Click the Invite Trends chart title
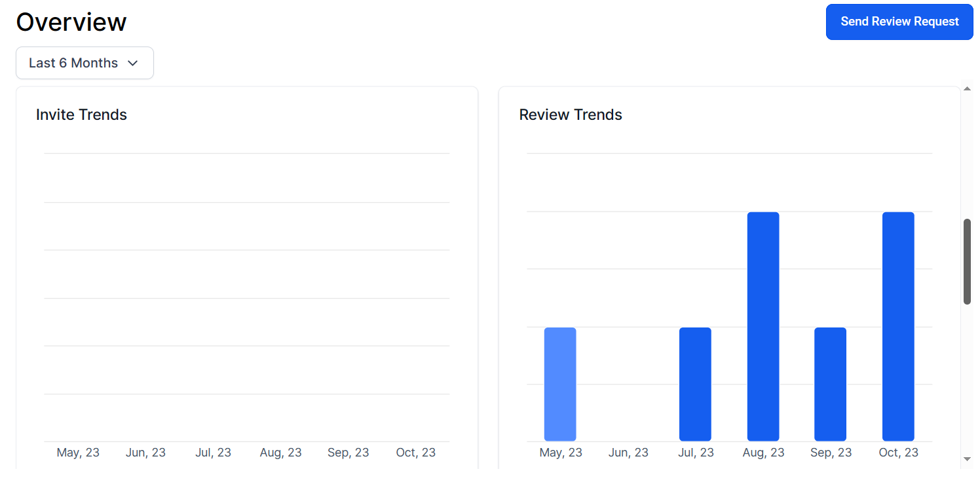The height and width of the screenshot is (486, 980). tap(81, 114)
